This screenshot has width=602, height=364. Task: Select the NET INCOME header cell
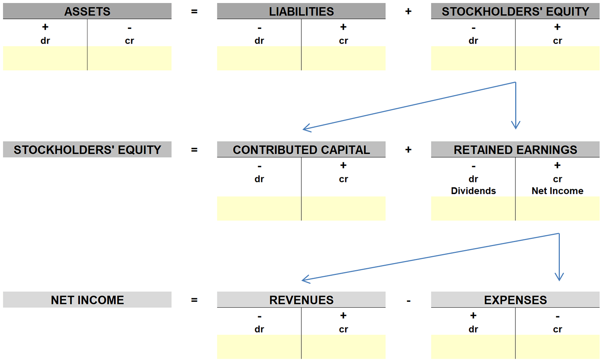click(x=87, y=300)
